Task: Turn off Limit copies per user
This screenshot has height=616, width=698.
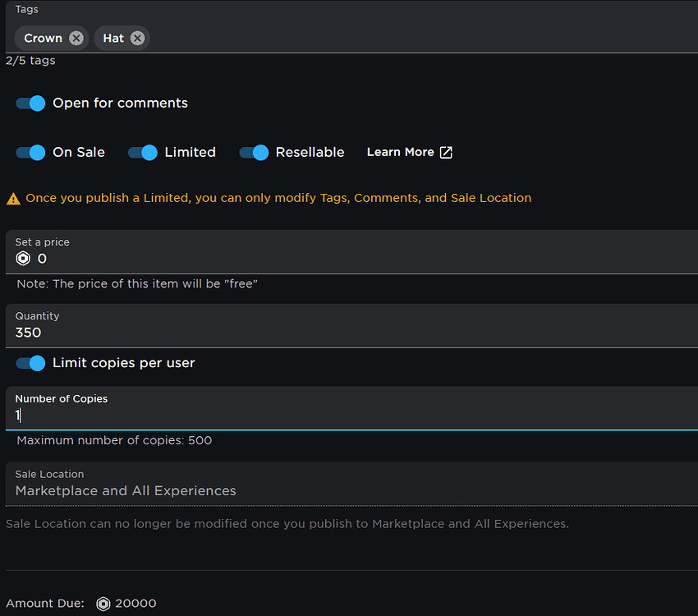Action: coord(30,363)
